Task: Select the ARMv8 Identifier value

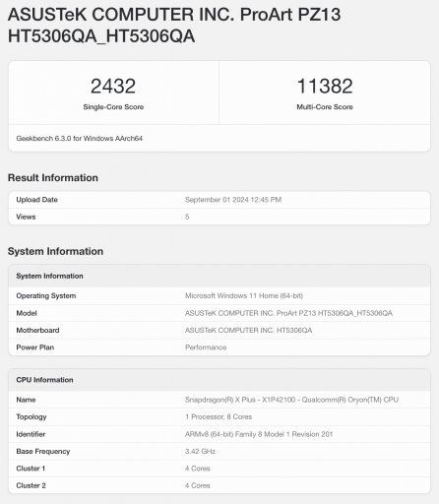Action: (x=259, y=434)
